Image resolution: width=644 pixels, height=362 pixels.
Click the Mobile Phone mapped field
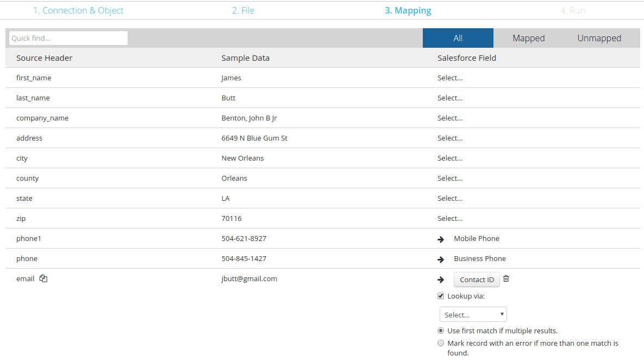[477, 239]
